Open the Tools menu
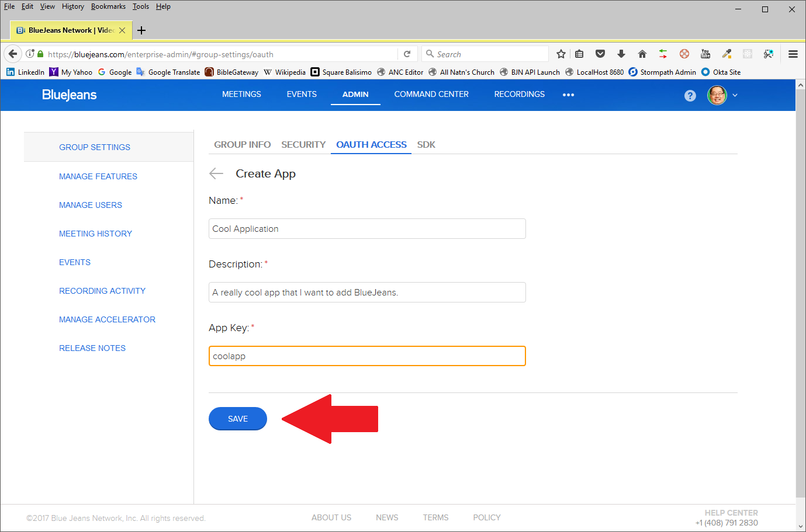Image resolution: width=806 pixels, height=532 pixels. pos(141,6)
